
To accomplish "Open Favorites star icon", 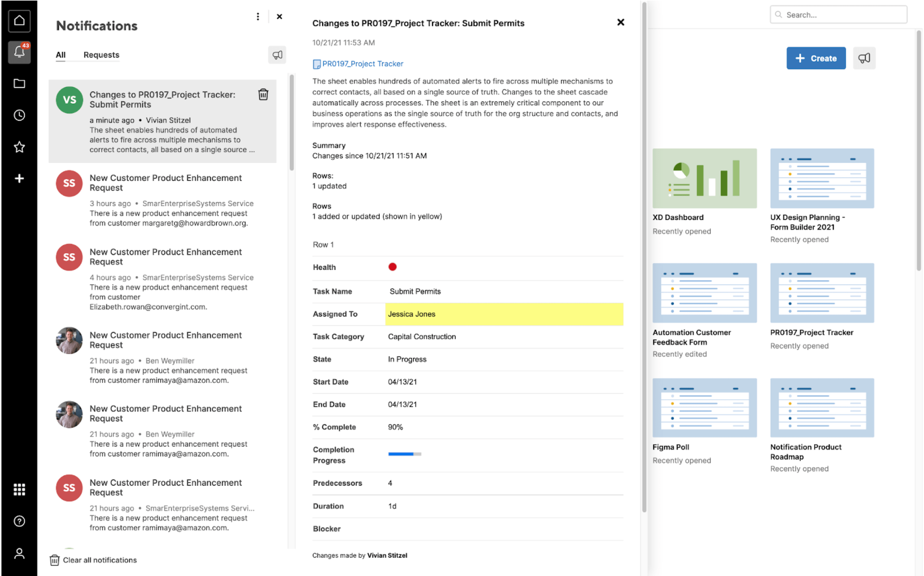I will click(19, 147).
